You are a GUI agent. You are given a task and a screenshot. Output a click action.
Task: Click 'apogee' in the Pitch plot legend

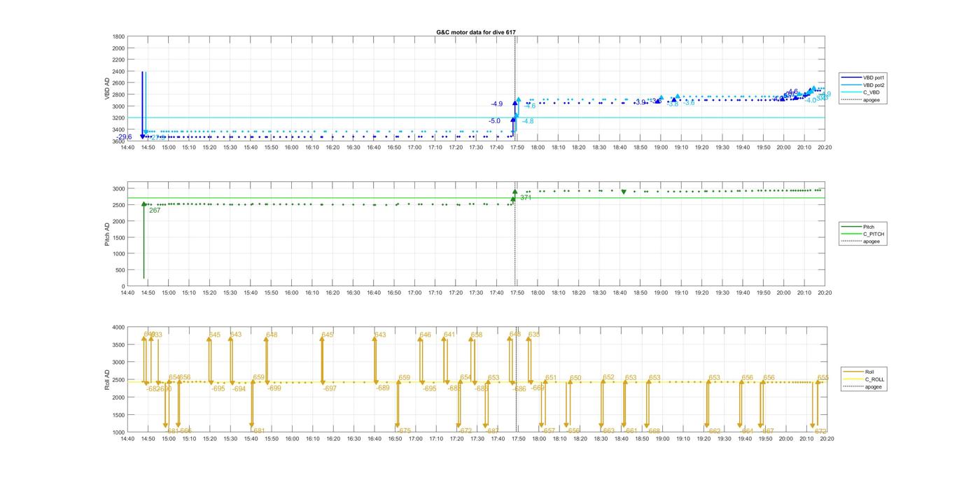[871, 241]
